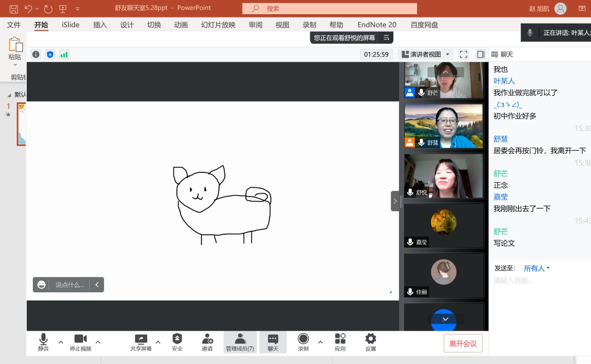Screen dimensions: 591x364
Task: Open the 插入 ribbon tab
Action: pyautogui.click(x=100, y=25)
